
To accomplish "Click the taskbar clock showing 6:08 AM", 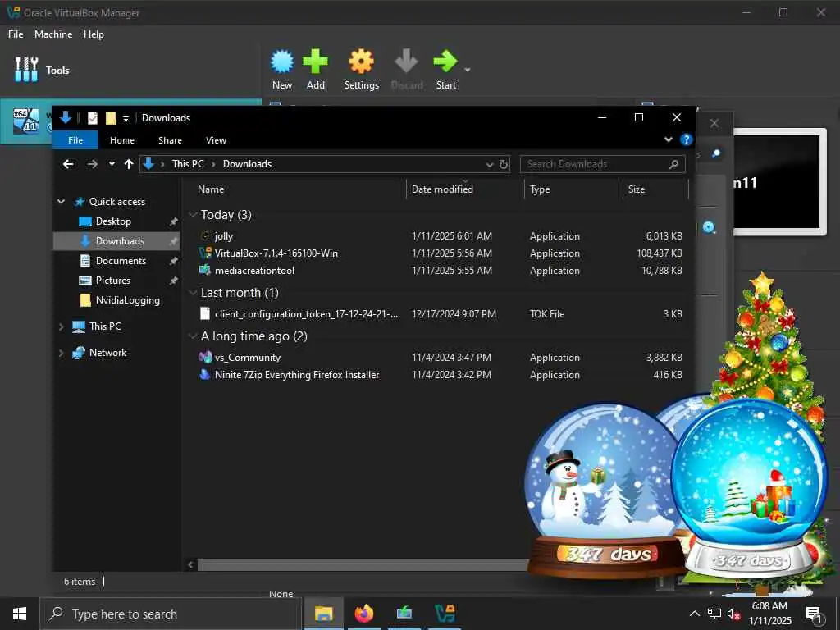I will pyautogui.click(x=769, y=614).
